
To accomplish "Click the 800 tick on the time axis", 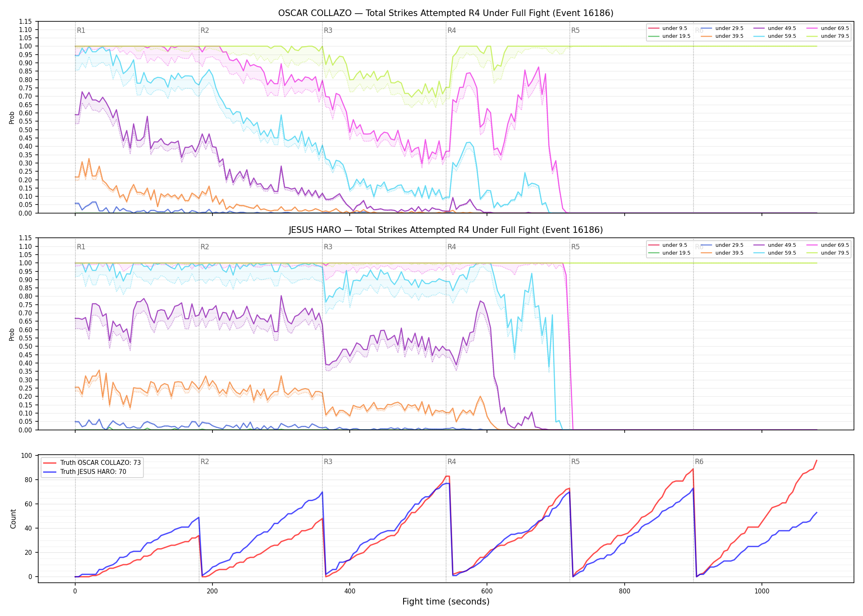I will [624, 591].
